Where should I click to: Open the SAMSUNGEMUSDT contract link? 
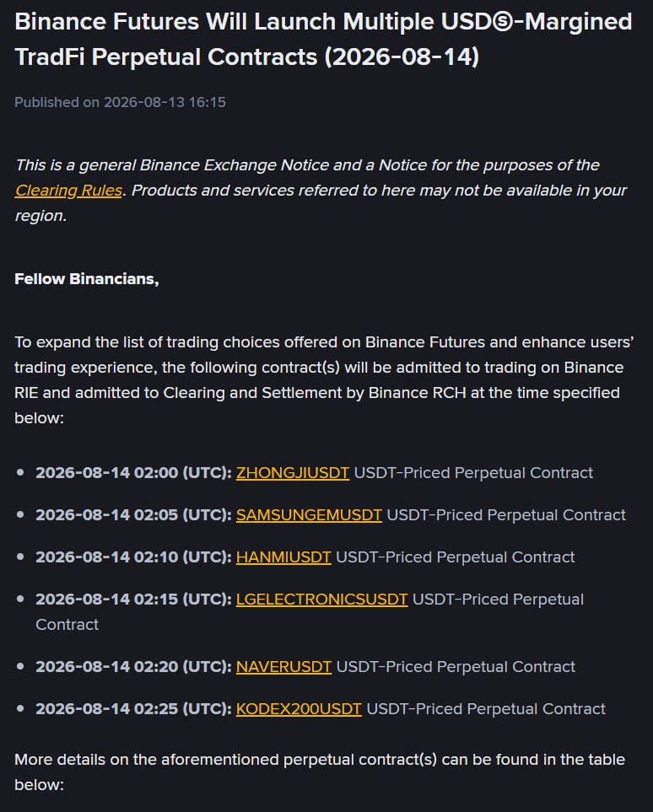[309, 514]
